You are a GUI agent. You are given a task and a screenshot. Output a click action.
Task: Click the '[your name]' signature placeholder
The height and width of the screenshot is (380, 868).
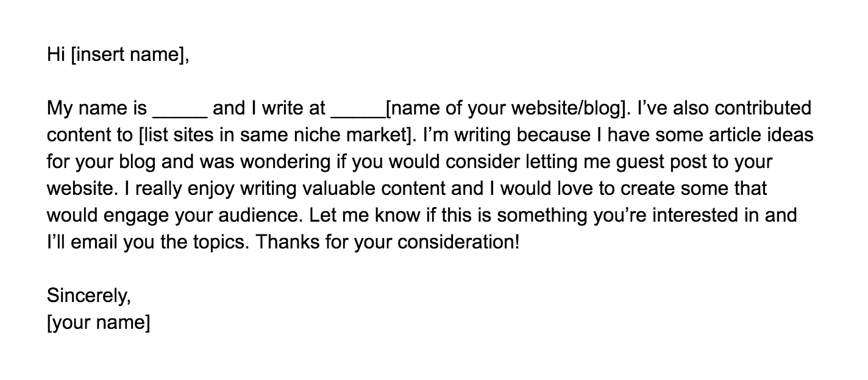click(x=99, y=323)
